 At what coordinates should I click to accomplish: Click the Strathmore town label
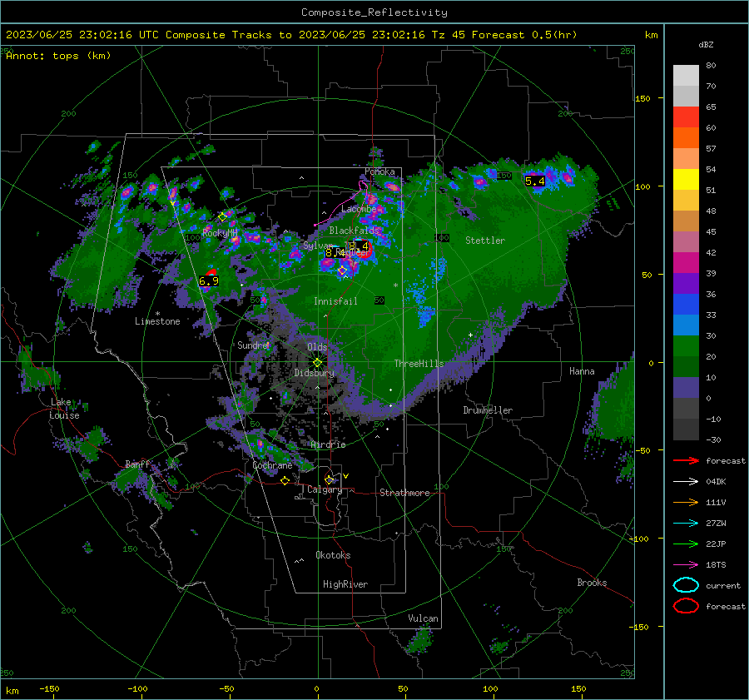tap(404, 493)
